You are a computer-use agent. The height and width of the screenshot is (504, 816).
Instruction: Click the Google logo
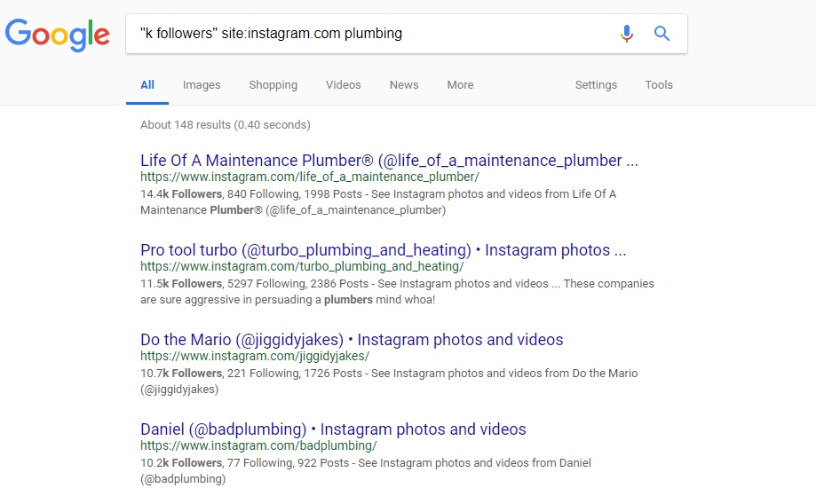click(x=57, y=35)
